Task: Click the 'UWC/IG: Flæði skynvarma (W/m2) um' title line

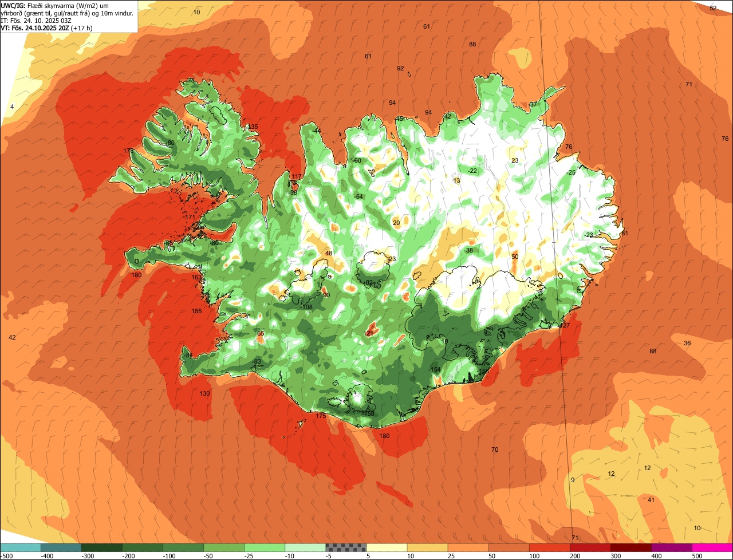Action: click(55, 5)
